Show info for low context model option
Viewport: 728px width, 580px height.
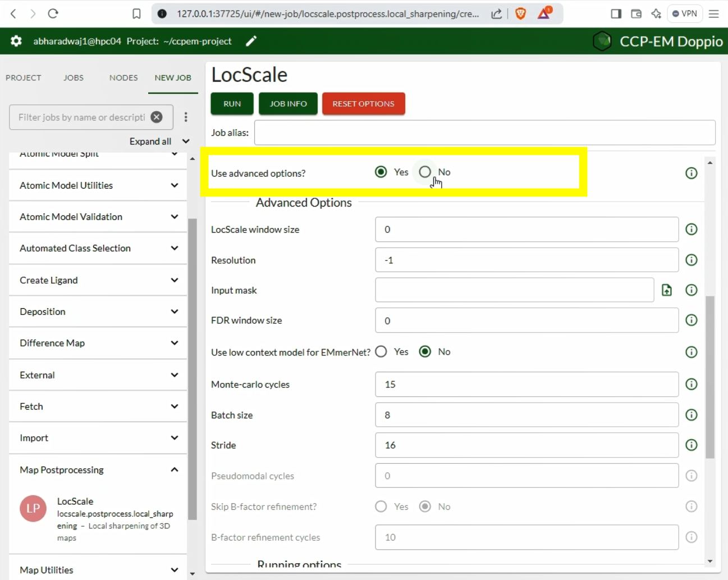point(692,352)
